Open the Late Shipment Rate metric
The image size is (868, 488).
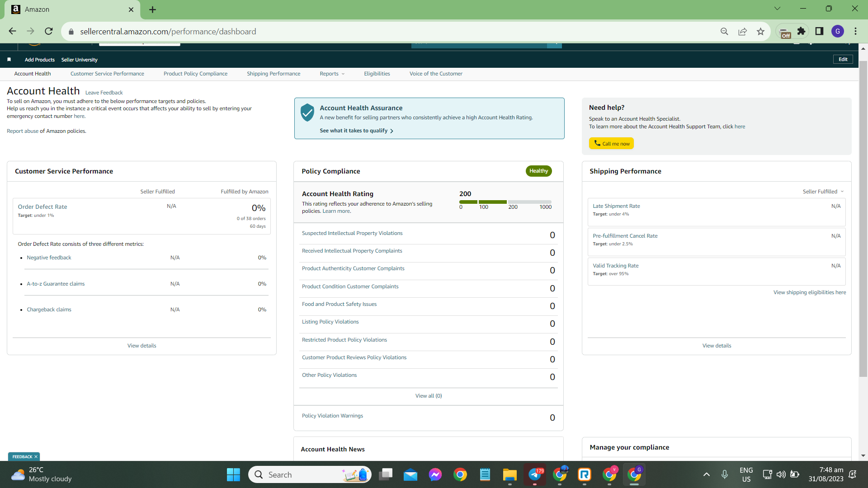tap(616, 206)
